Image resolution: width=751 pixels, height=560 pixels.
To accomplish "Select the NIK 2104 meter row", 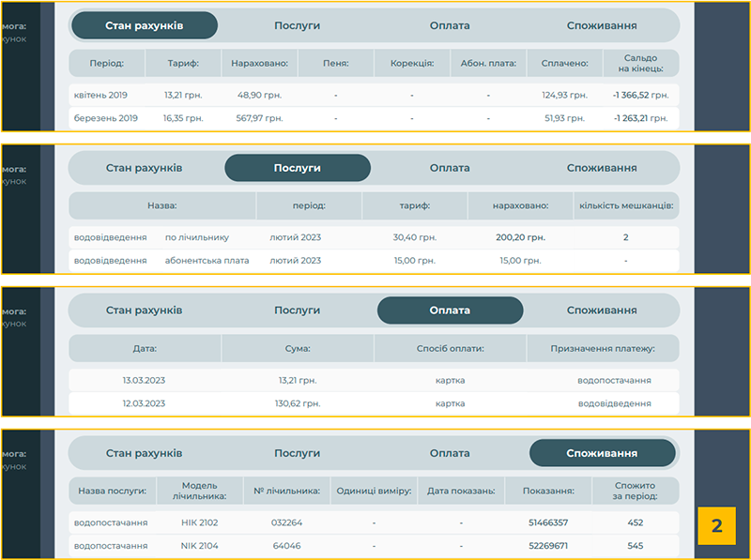I will 374,545.
